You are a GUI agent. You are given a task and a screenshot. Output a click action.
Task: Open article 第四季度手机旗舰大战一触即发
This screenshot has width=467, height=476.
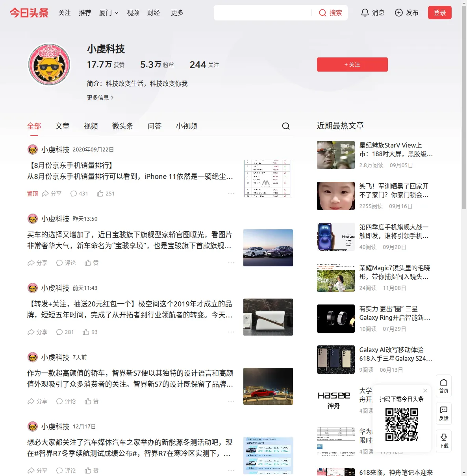pyautogui.click(x=394, y=231)
